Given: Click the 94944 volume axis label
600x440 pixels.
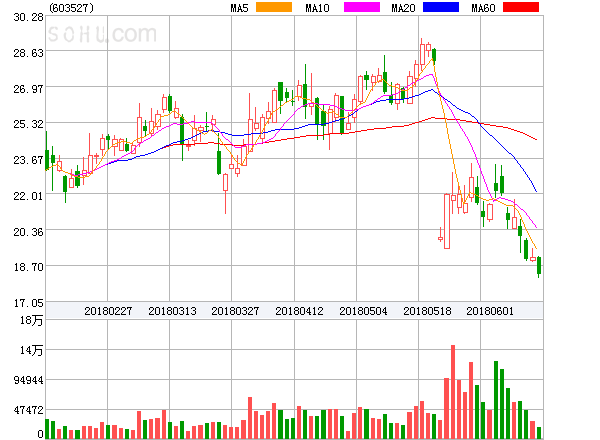Looking at the screenshot, I should 28,380.
